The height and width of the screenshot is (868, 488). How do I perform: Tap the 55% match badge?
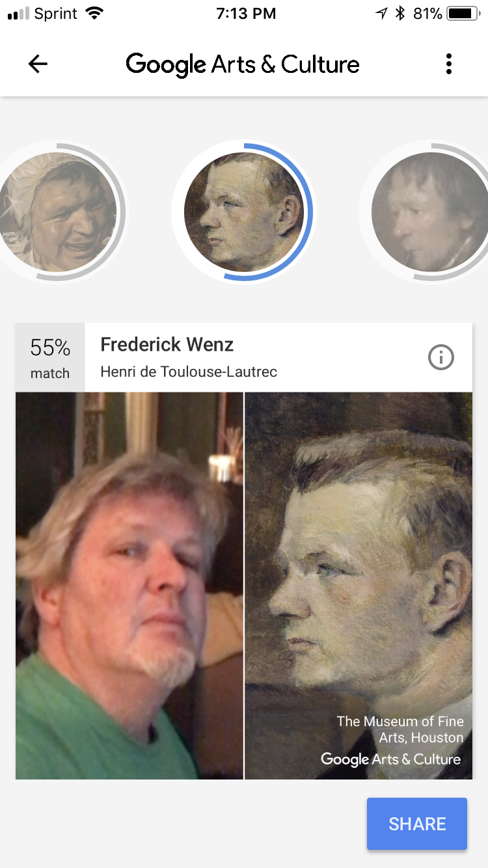point(50,357)
